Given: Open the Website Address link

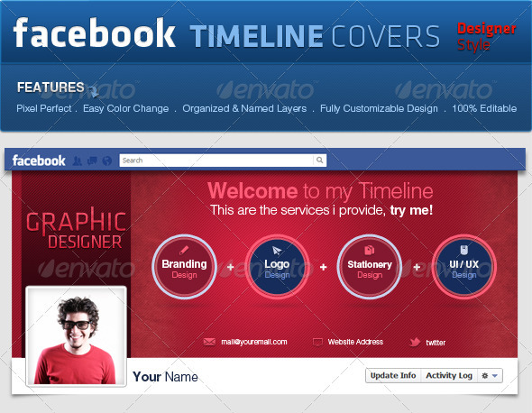Looking at the screenshot, I should click(x=355, y=342).
